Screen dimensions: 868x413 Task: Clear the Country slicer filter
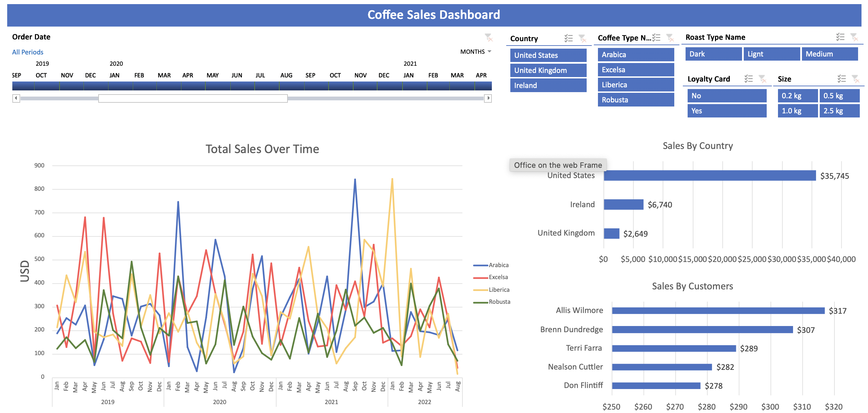pyautogui.click(x=582, y=38)
